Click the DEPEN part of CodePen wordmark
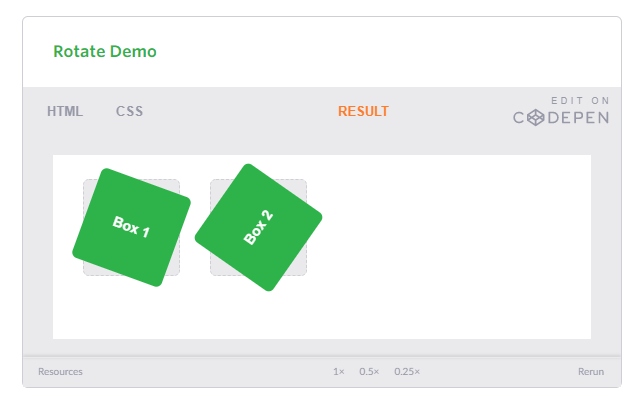 coord(579,118)
